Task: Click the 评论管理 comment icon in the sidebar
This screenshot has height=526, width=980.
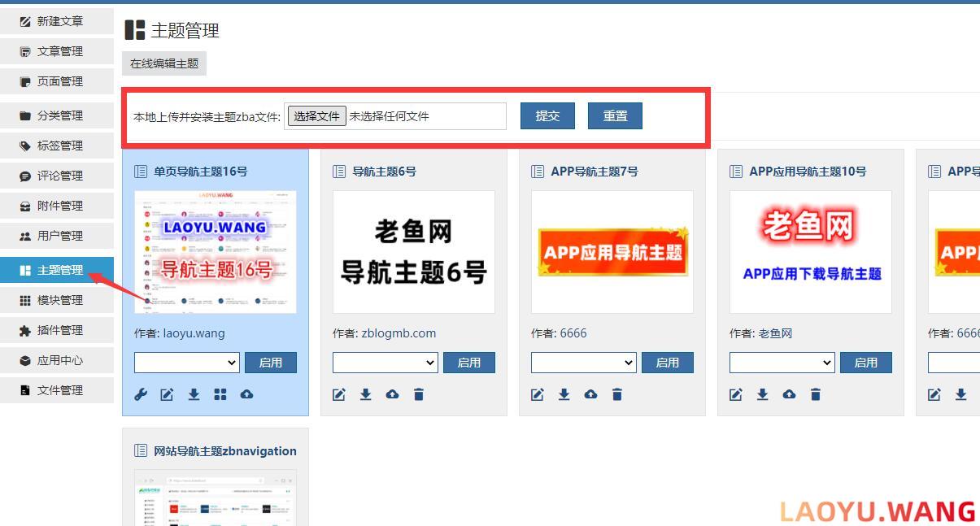Action: 24,175
